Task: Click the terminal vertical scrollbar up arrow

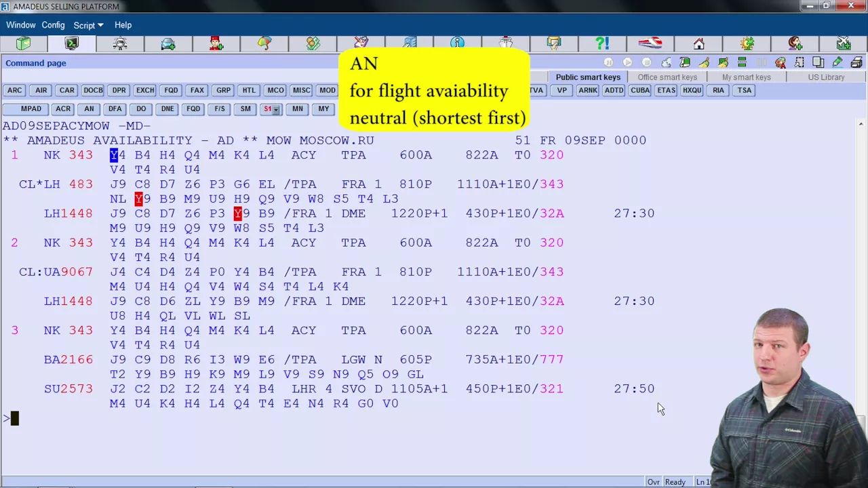Action: (861, 124)
